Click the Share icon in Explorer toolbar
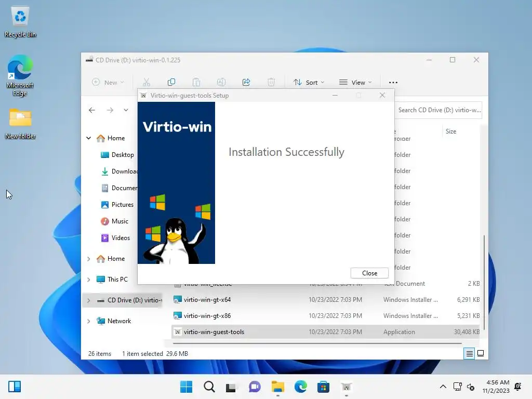 (246, 82)
